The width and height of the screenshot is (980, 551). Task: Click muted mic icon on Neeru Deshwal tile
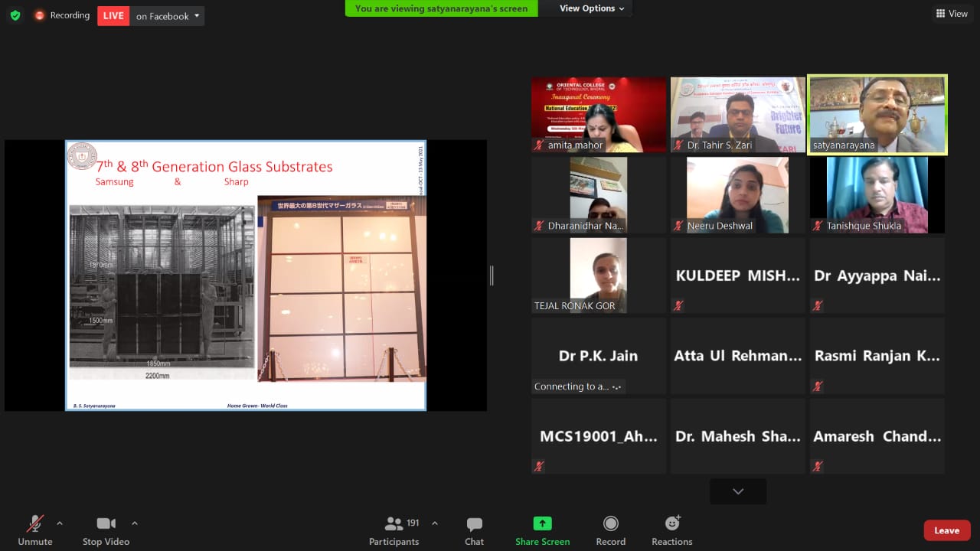pos(678,225)
